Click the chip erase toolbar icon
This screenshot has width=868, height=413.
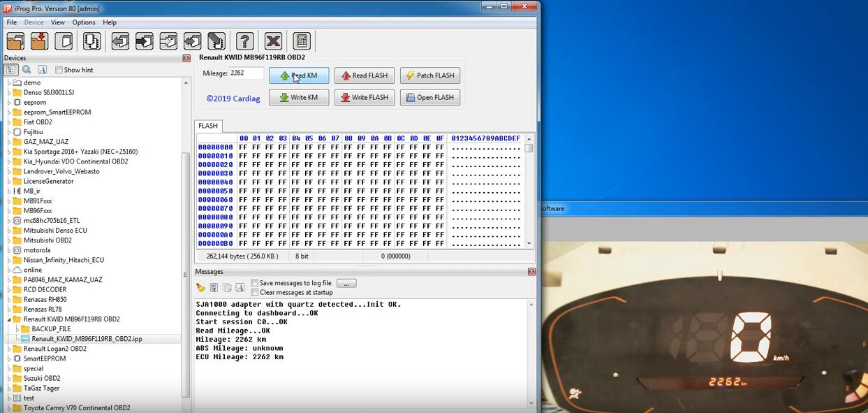tap(216, 41)
